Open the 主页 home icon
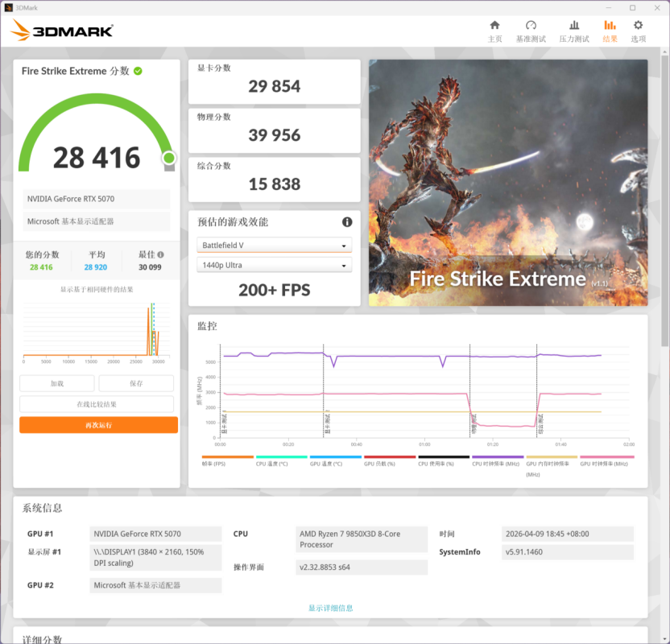Viewport: 670px width, 644px height. pyautogui.click(x=494, y=31)
